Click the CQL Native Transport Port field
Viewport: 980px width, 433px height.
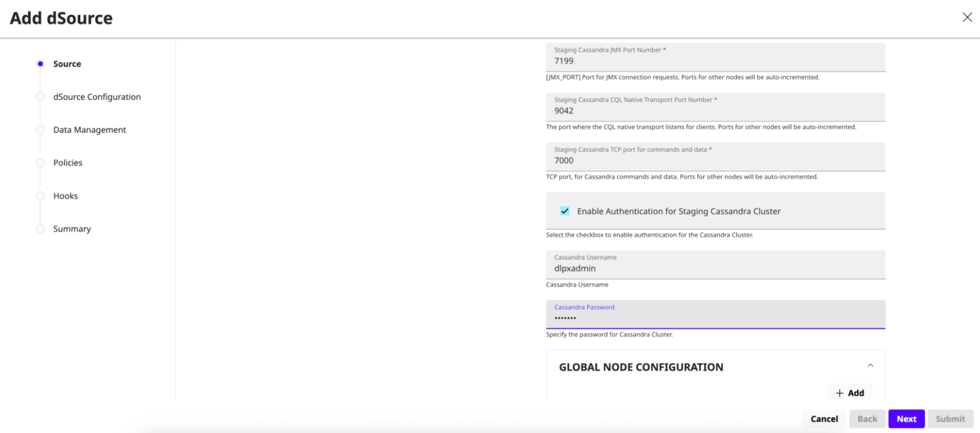click(x=715, y=111)
